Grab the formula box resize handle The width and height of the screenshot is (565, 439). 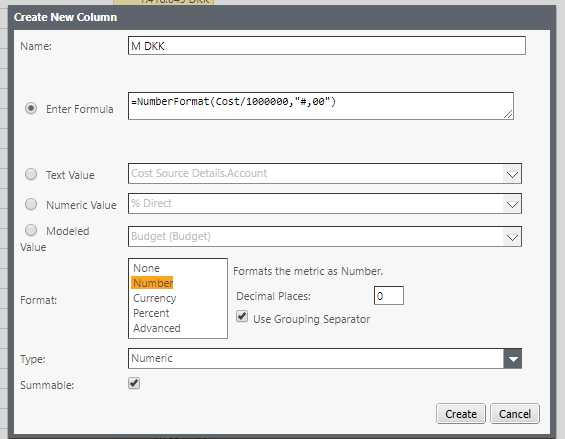point(508,114)
